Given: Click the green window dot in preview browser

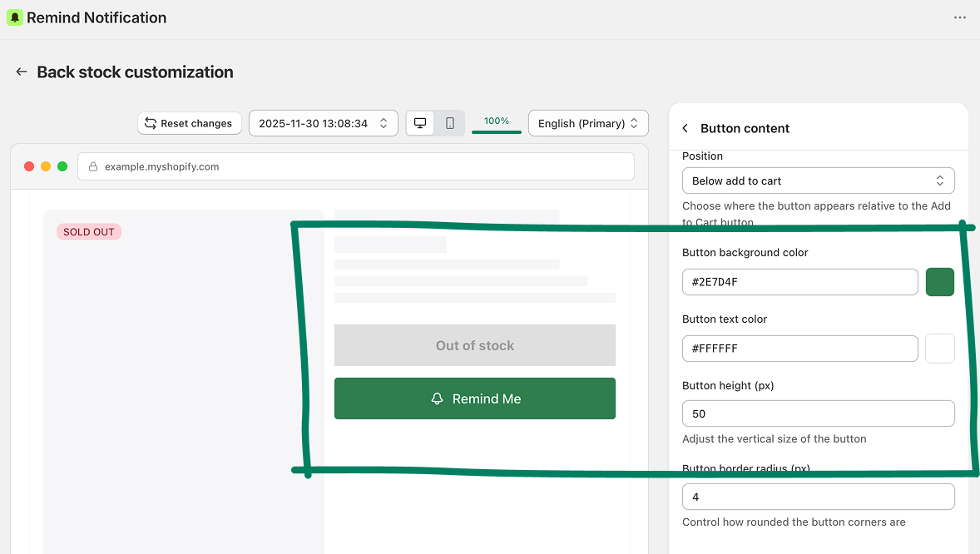Looking at the screenshot, I should [62, 166].
